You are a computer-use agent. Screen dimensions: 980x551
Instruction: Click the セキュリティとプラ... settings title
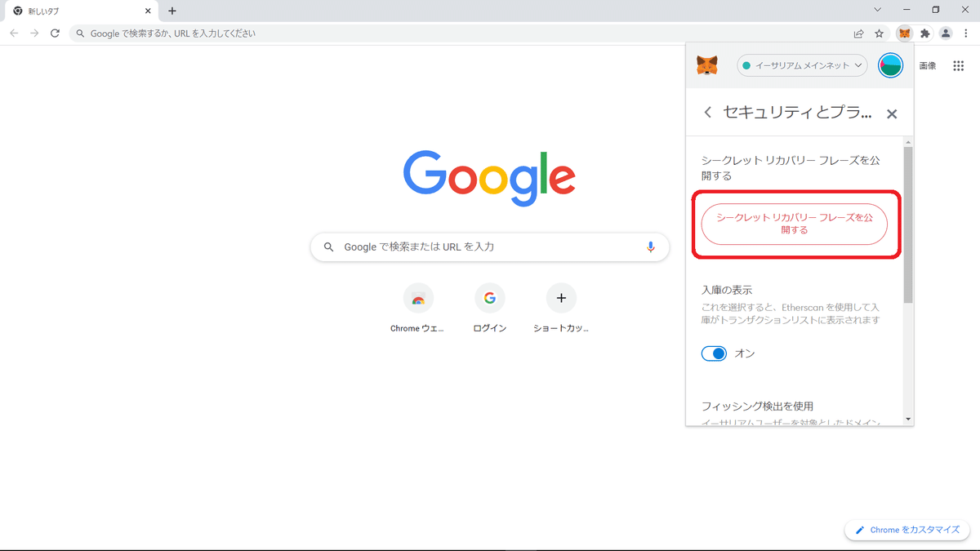[798, 113]
